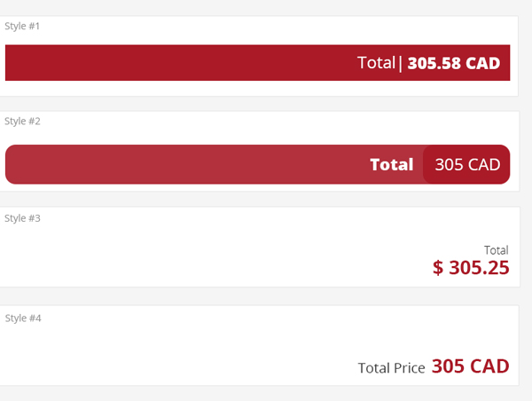The image size is (532, 401).
Task: Click the separator bar after Total in Style #1
Action: pyautogui.click(x=401, y=64)
